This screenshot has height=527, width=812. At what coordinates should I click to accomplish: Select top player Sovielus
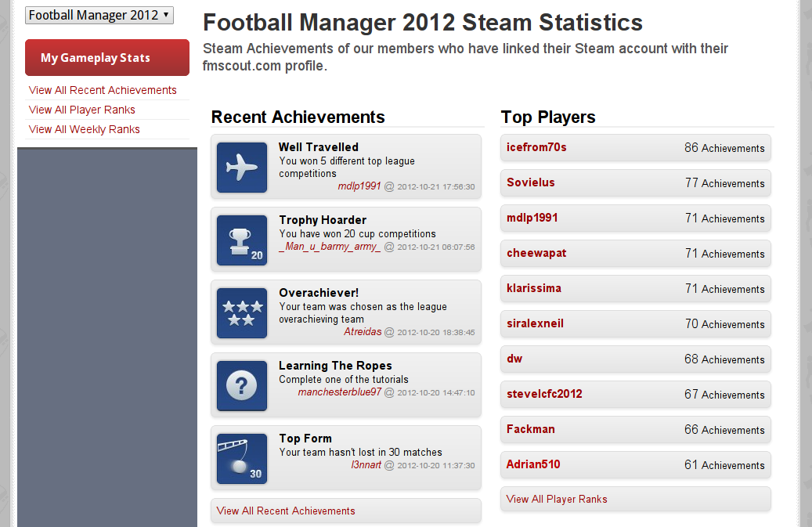[531, 182]
